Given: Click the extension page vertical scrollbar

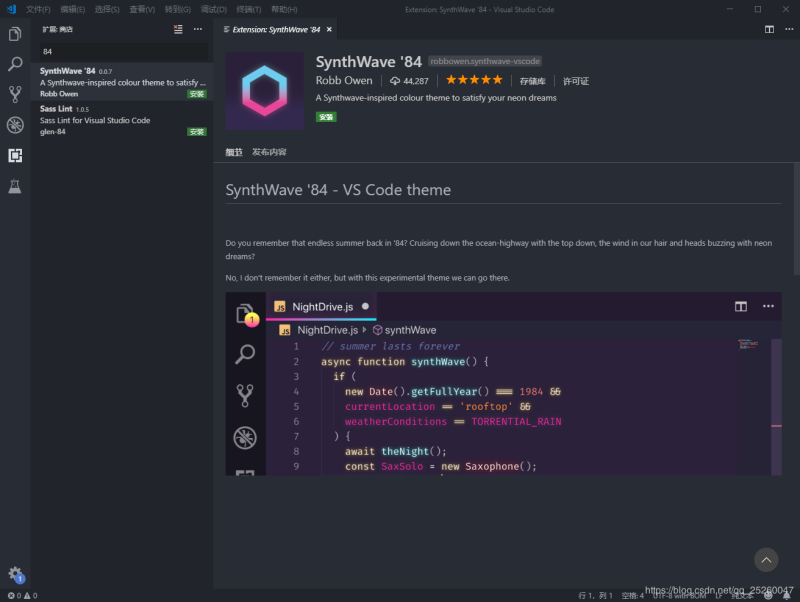Looking at the screenshot, I should [x=796, y=219].
